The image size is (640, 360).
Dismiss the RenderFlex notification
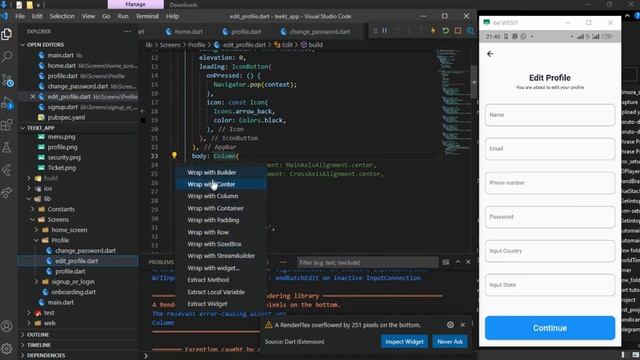tap(462, 325)
